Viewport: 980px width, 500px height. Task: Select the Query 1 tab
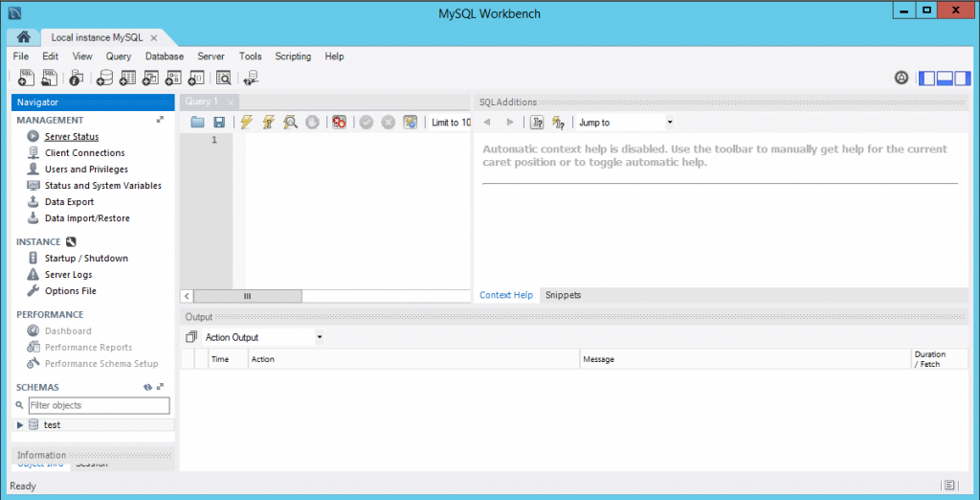(x=201, y=102)
